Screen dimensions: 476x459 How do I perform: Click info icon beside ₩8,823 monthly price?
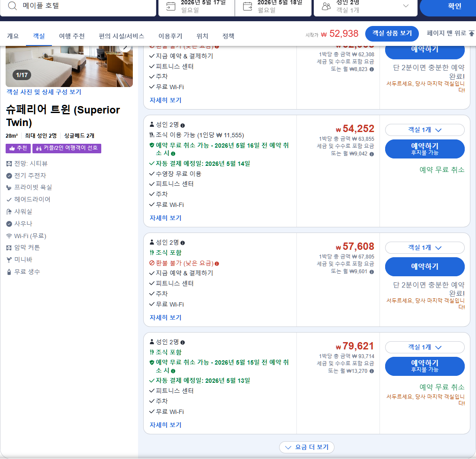(x=372, y=69)
